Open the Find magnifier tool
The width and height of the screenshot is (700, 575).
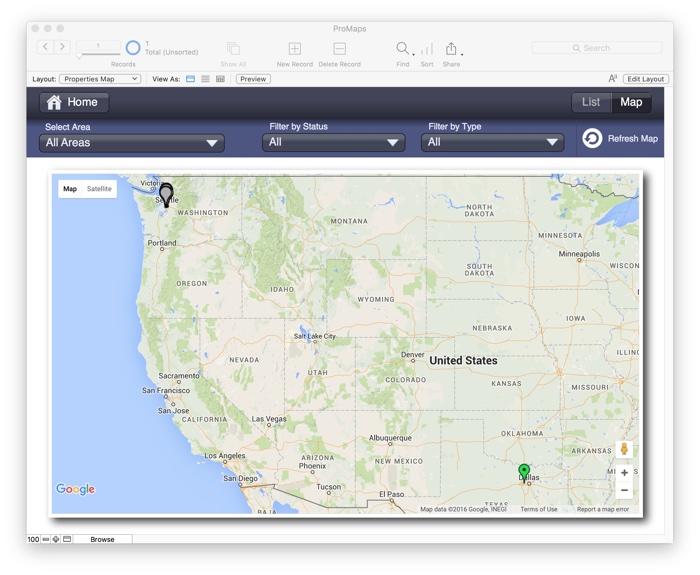click(402, 48)
